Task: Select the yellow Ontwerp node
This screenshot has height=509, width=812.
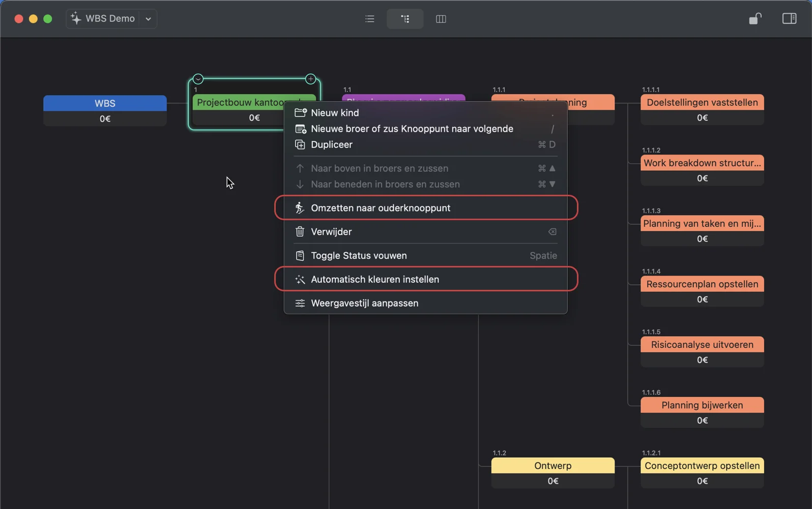Action: point(553,466)
